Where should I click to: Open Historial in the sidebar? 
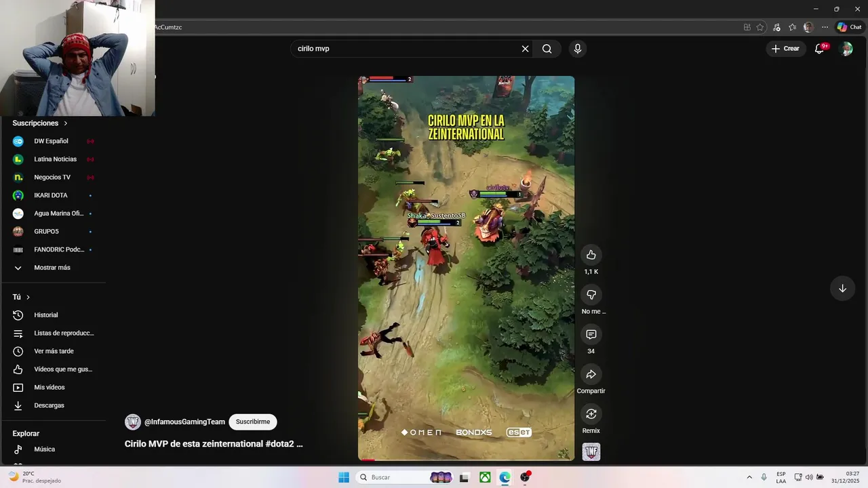(x=53, y=315)
